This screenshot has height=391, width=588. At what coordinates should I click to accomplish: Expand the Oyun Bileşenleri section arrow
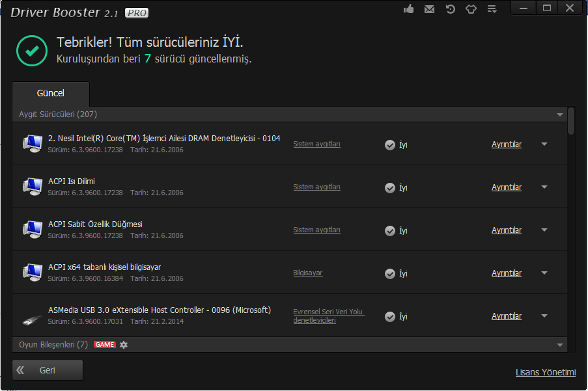coord(560,345)
